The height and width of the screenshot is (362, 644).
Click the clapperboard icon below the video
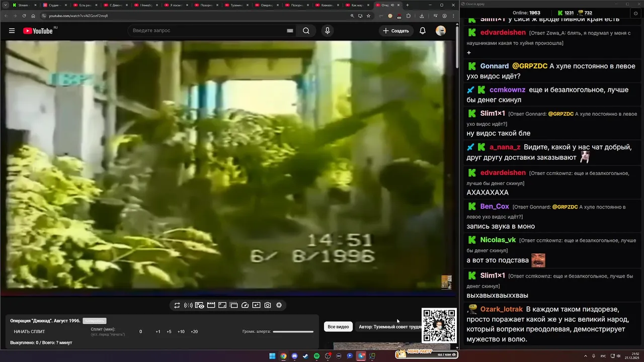211,305
